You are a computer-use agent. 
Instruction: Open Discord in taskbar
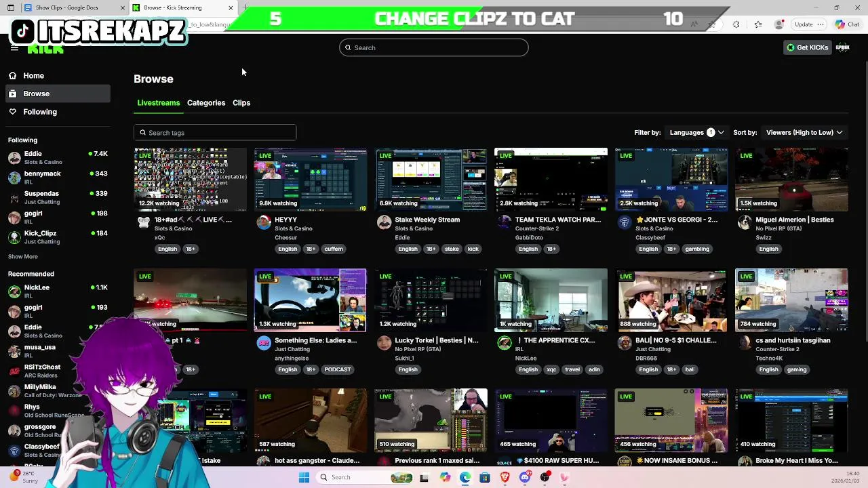tap(525, 477)
